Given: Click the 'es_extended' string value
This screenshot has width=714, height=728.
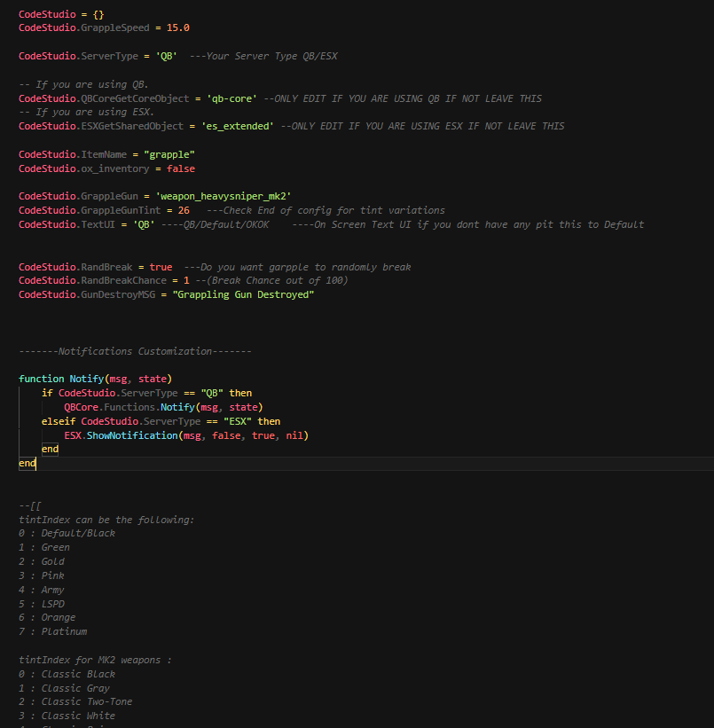Looking at the screenshot, I should 238,126.
